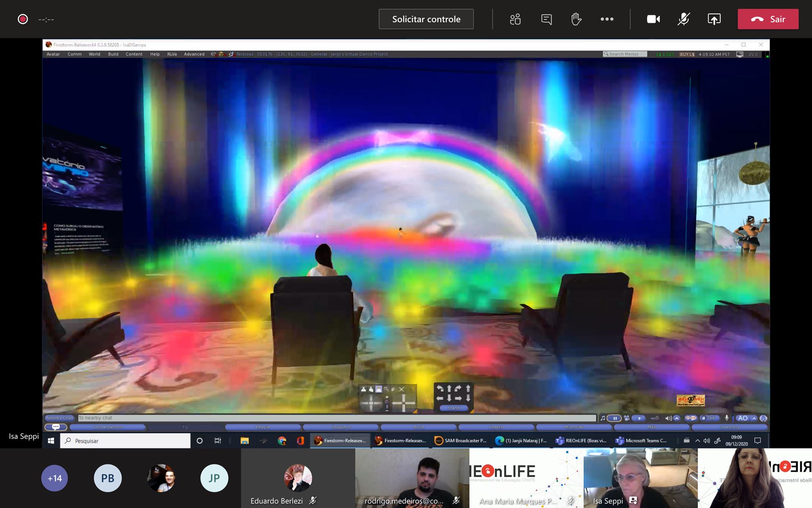Unmute the microphone in Teams

684,19
